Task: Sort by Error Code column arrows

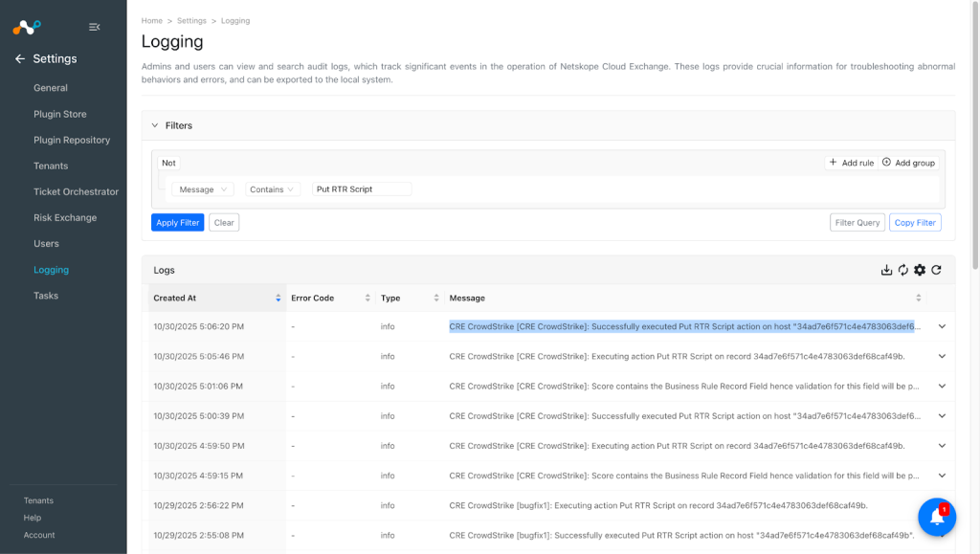Action: pyautogui.click(x=367, y=298)
